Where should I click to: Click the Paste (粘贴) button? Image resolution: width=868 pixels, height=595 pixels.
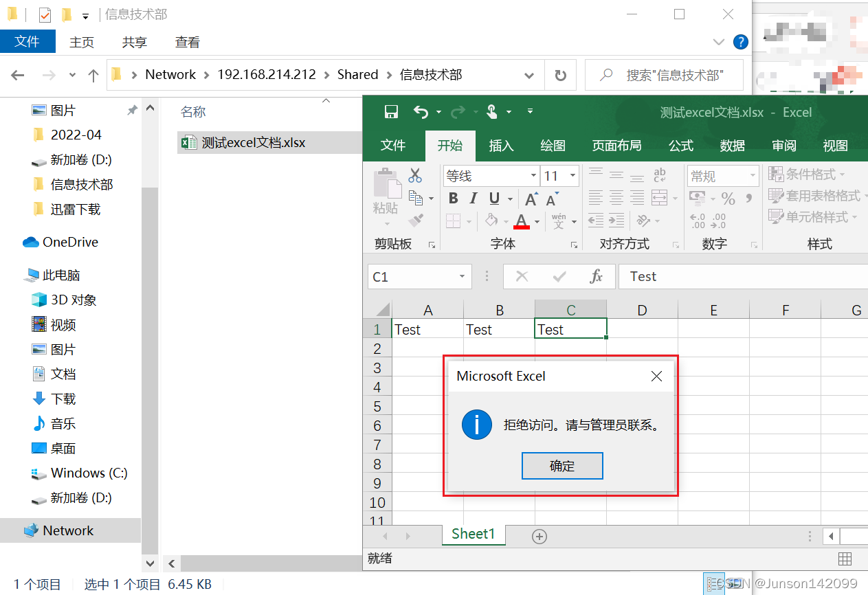(x=386, y=197)
